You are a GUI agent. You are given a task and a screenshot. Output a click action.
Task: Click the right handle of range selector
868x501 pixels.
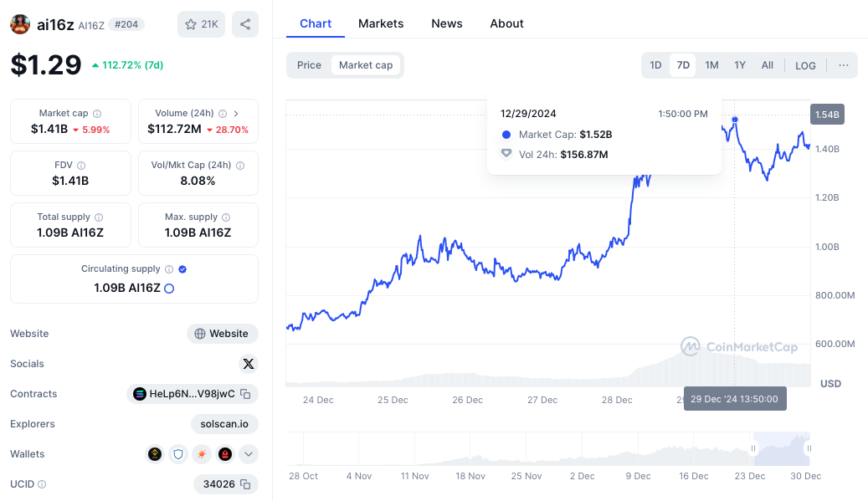(809, 448)
